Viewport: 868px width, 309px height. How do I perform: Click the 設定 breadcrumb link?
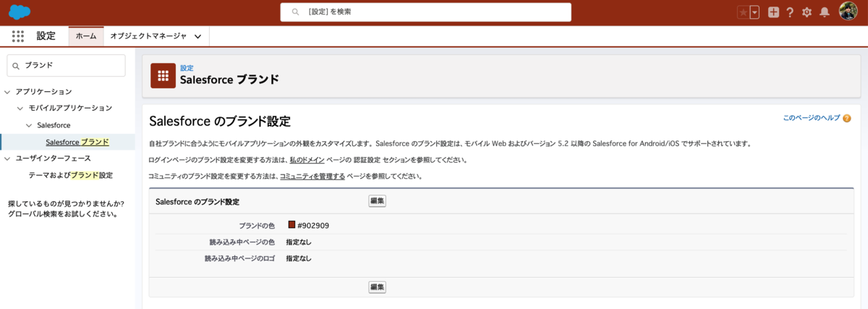(187, 68)
